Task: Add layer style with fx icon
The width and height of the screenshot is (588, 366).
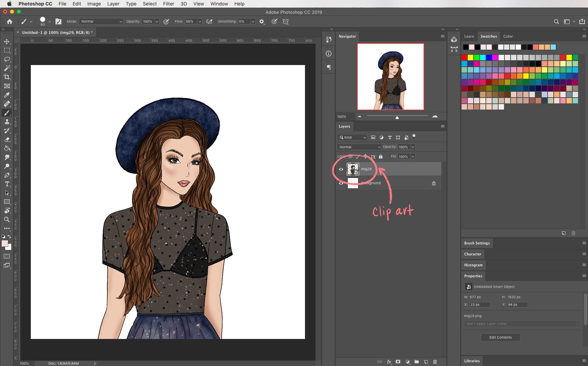Action: coord(389,362)
